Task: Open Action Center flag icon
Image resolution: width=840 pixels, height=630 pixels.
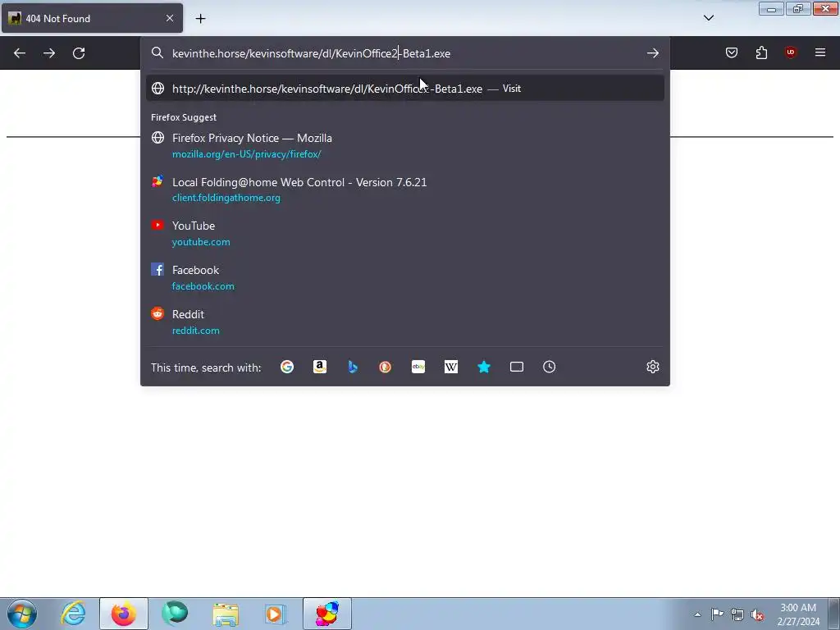Action: click(x=717, y=614)
